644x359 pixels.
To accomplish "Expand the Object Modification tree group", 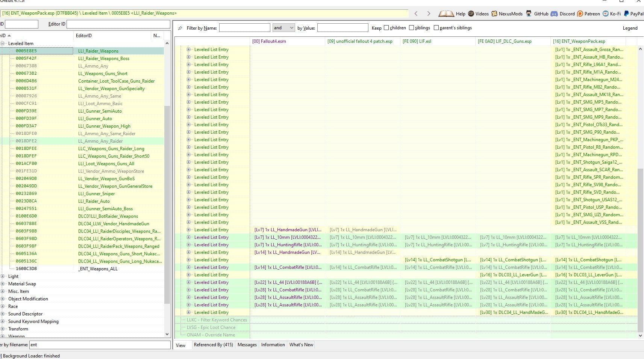I will (3, 299).
